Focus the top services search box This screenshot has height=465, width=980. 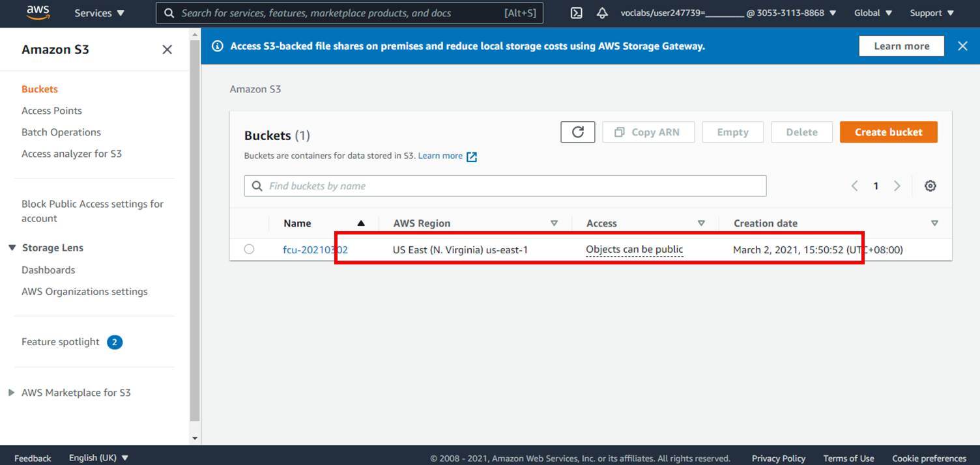(x=350, y=13)
